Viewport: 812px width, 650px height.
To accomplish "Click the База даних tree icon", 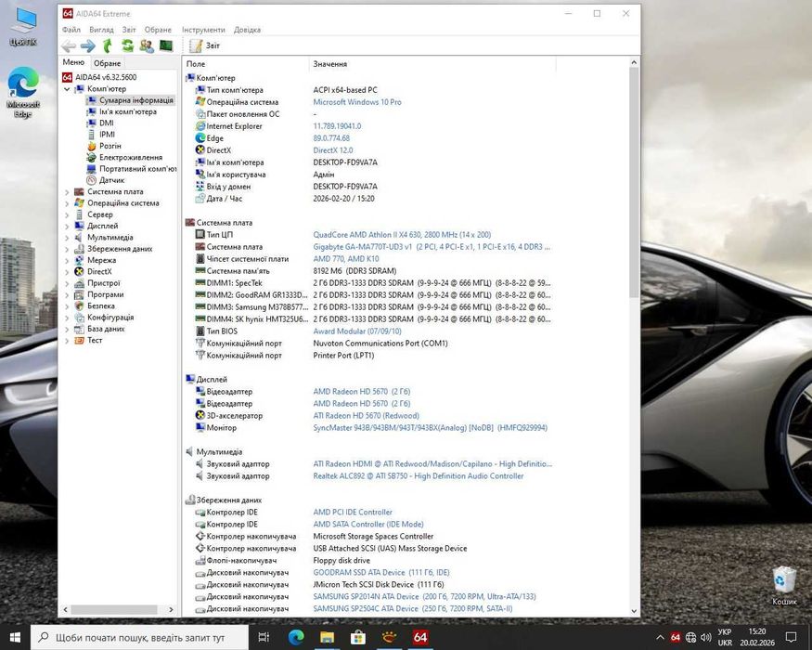I will click(79, 329).
